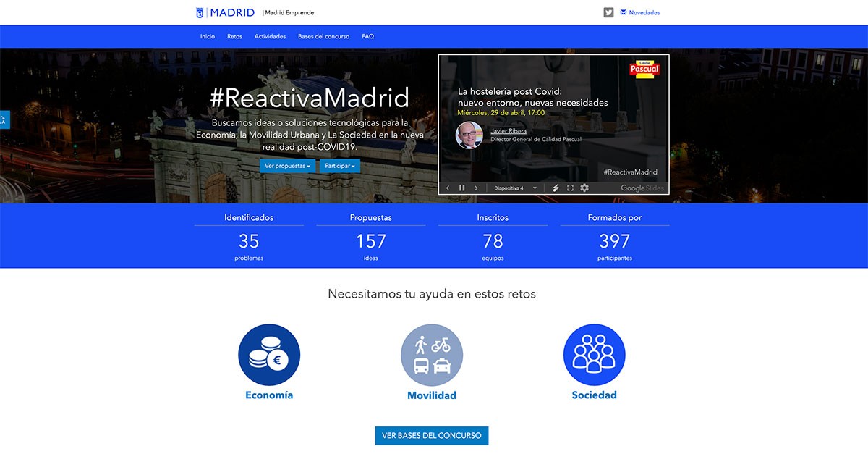
Task: Click the VER BASES DEL CONCURSO button
Action: tap(431, 435)
